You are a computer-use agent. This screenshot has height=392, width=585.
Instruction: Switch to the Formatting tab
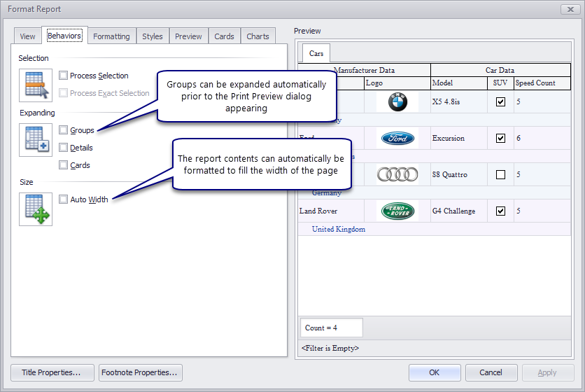(111, 36)
